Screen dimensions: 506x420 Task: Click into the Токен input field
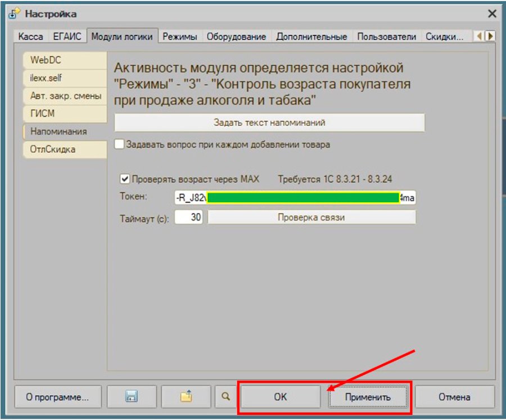pyautogui.click(x=295, y=197)
